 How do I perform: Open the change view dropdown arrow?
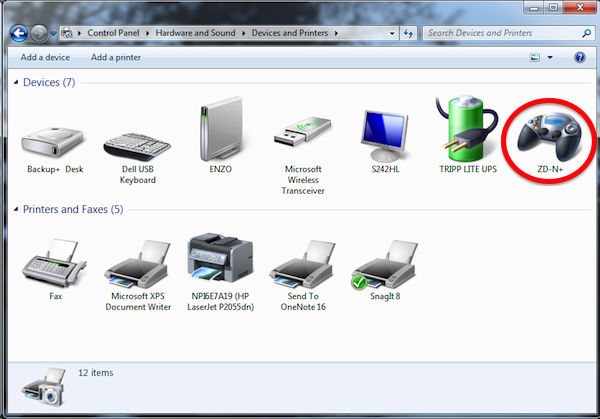click(x=551, y=58)
